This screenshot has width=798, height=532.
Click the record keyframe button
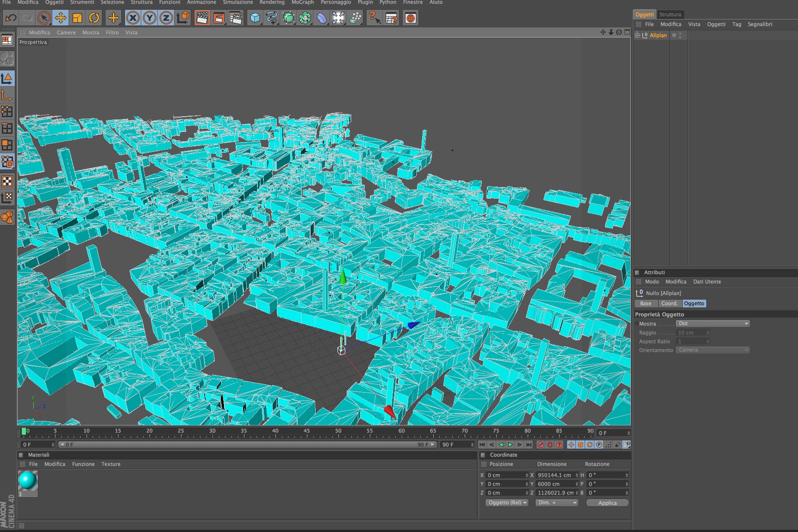(x=541, y=444)
